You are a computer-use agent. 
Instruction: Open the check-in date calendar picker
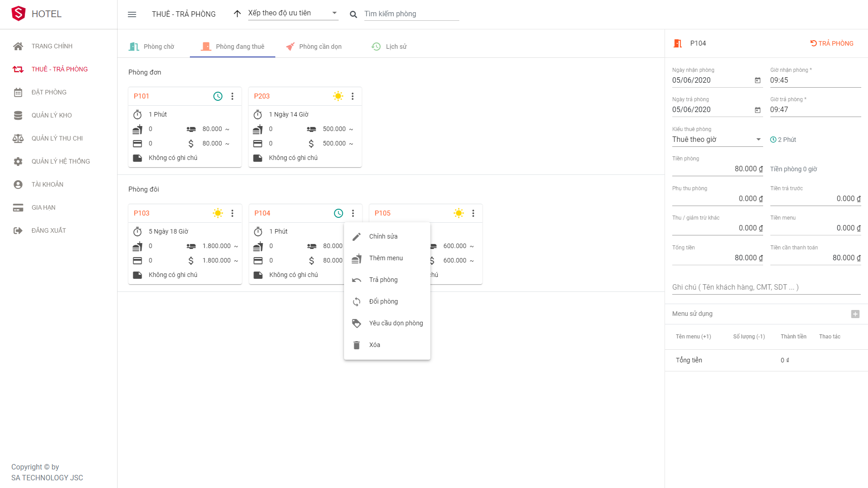[x=758, y=80]
